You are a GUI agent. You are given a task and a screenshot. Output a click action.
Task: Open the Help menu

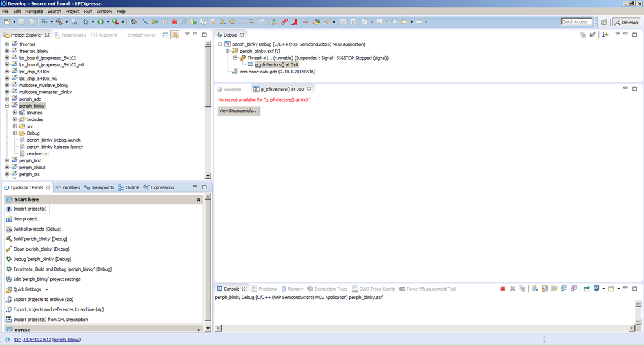pos(121,11)
